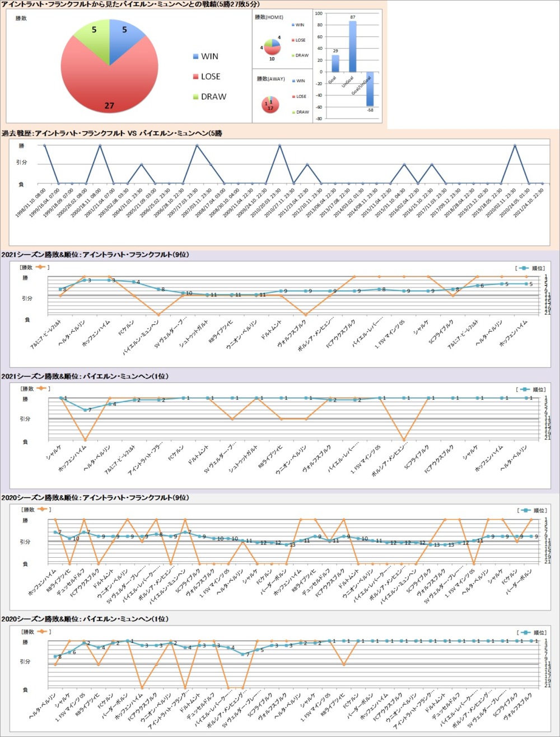
Task: Click the green DRAW swatch in the large pie legend
Action: [x=195, y=97]
